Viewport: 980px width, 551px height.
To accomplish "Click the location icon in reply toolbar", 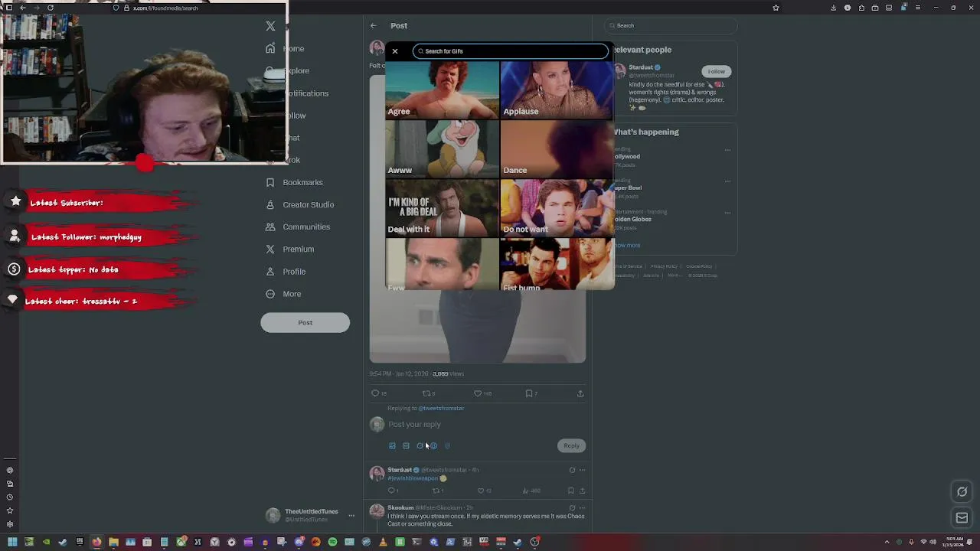I will coord(447,445).
